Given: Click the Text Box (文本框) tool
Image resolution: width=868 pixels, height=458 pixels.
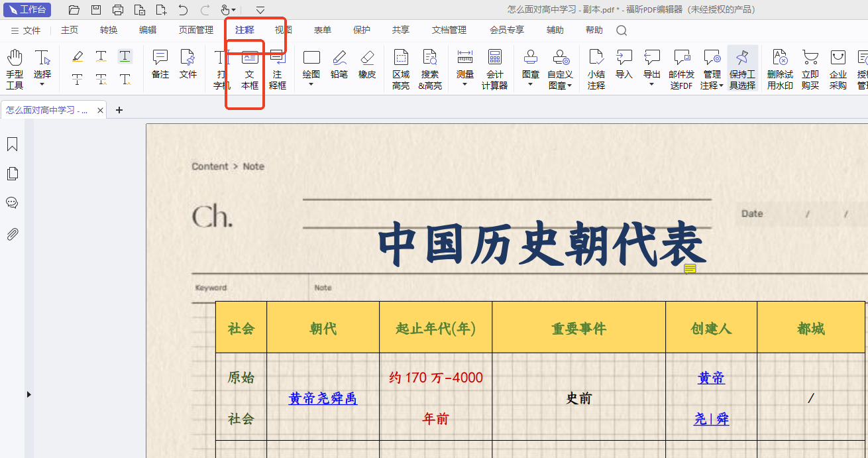Looking at the screenshot, I should point(249,68).
